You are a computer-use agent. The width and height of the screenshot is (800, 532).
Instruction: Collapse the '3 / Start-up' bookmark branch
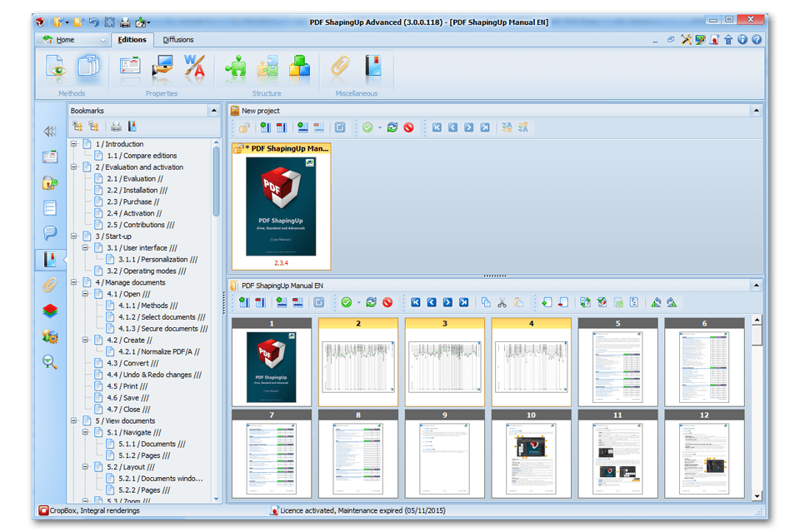pyautogui.click(x=73, y=236)
